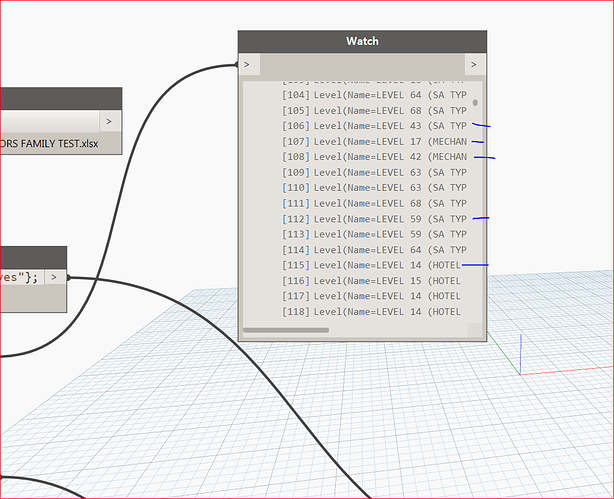Image resolution: width=614 pixels, height=499 pixels.
Task: Click the Watch list horizontal scrollbar
Action: coord(286,330)
